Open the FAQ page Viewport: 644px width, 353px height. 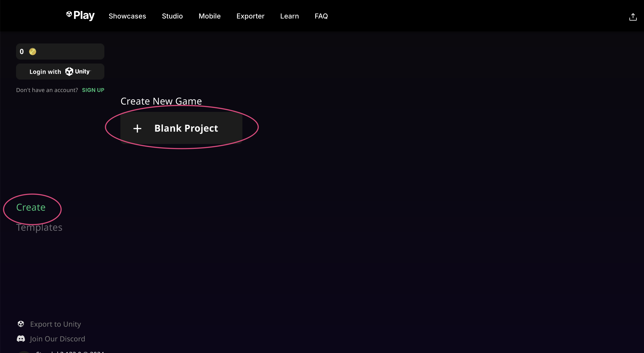[321, 16]
